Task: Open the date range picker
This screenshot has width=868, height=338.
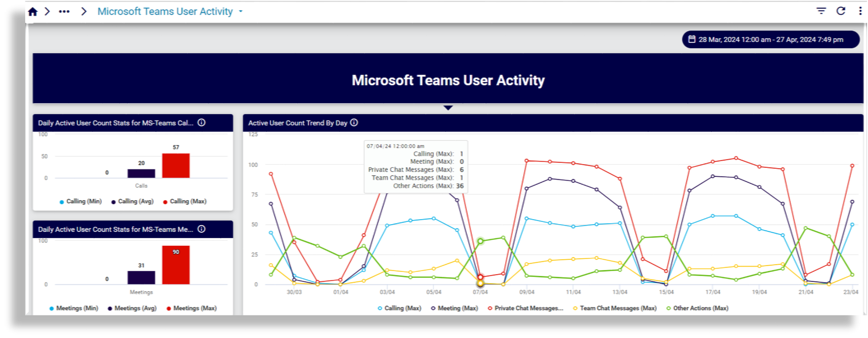Action: click(771, 40)
